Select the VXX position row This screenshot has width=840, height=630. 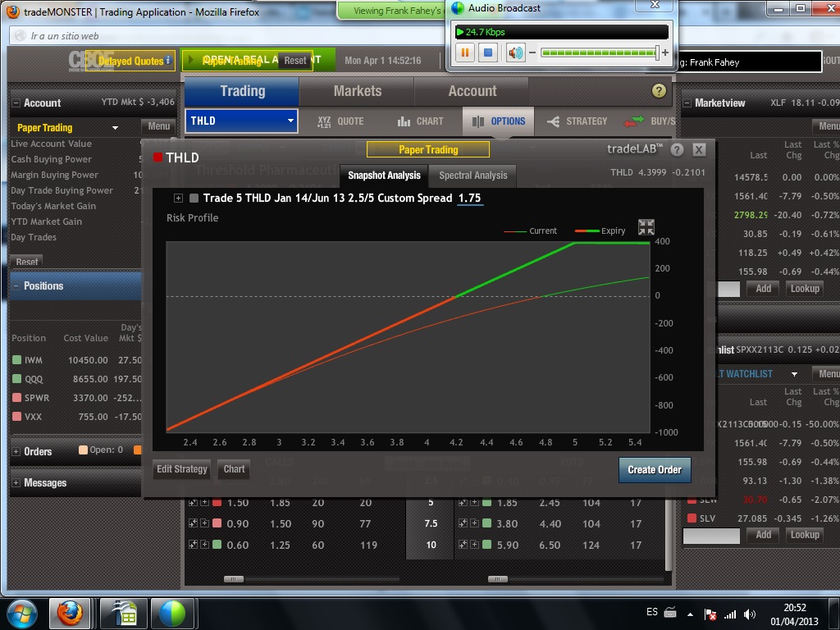[76, 416]
